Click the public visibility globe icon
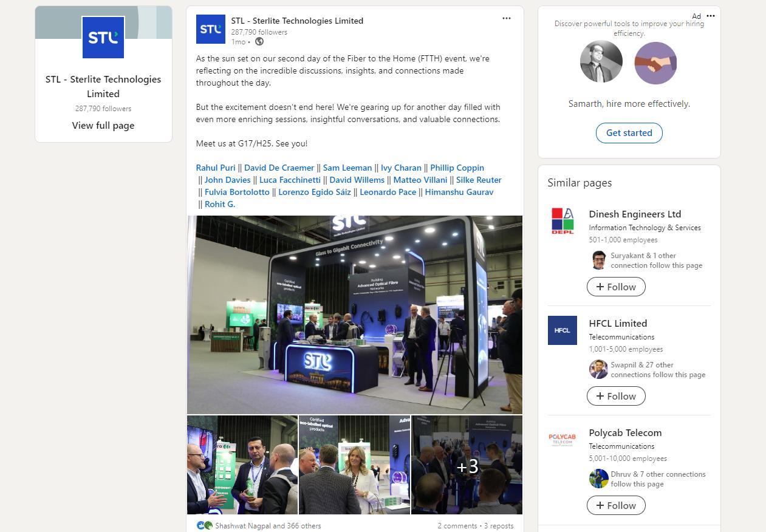The height and width of the screenshot is (532, 766). tap(259, 41)
